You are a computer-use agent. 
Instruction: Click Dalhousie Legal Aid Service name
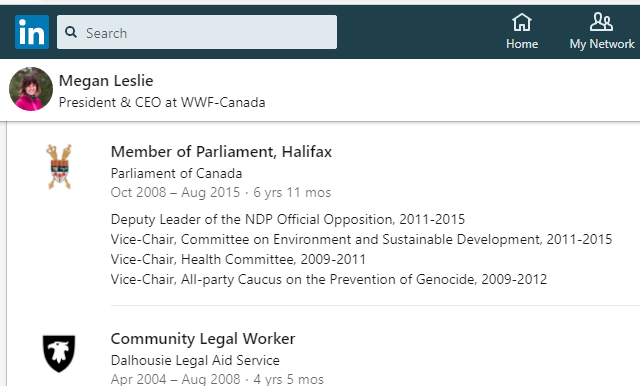pos(195,360)
